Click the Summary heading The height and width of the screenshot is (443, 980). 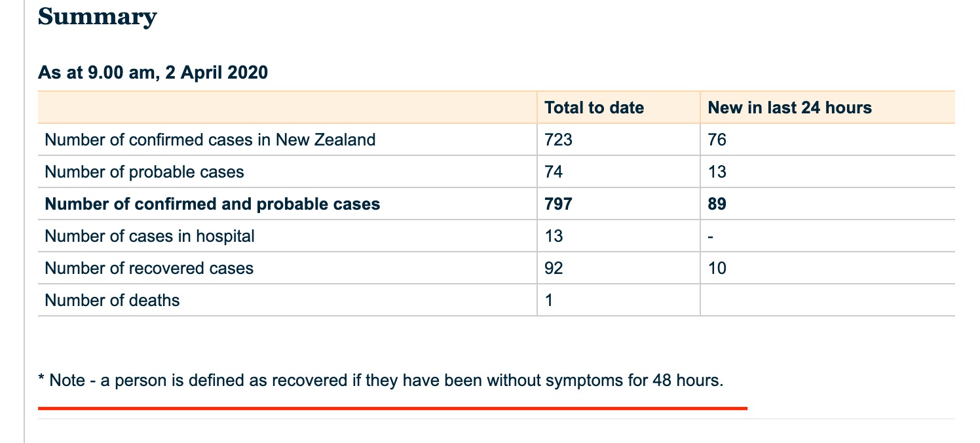[97, 16]
